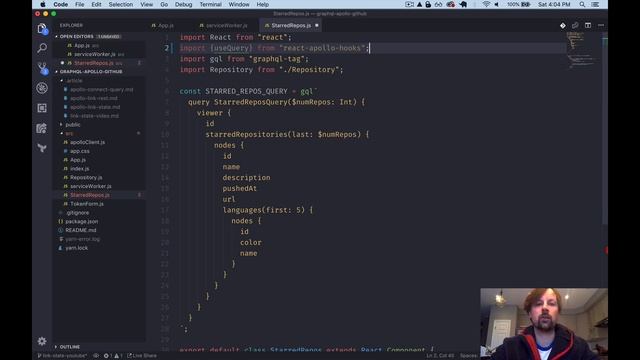Open errors and warnings count in status bar
Image resolution: width=640 pixels, height=360 pixels.
click(113, 356)
